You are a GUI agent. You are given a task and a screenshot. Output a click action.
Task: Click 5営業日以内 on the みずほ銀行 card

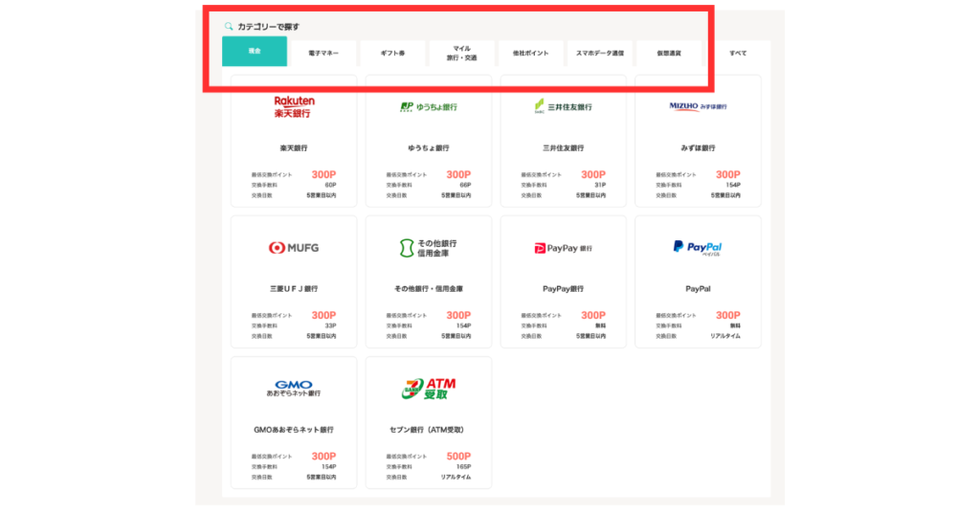[x=725, y=195]
